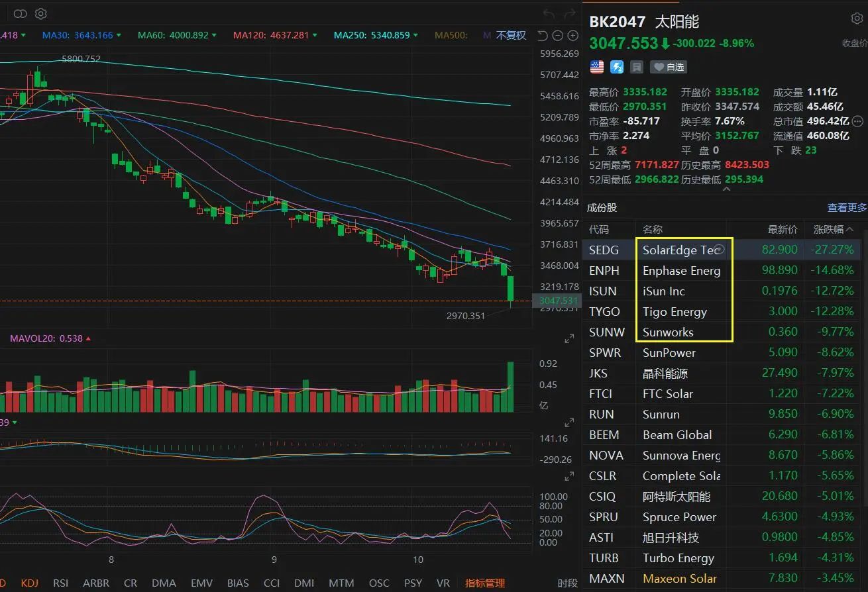Open more options beside 总市值
The height and width of the screenshot is (592, 868).
[857, 121]
